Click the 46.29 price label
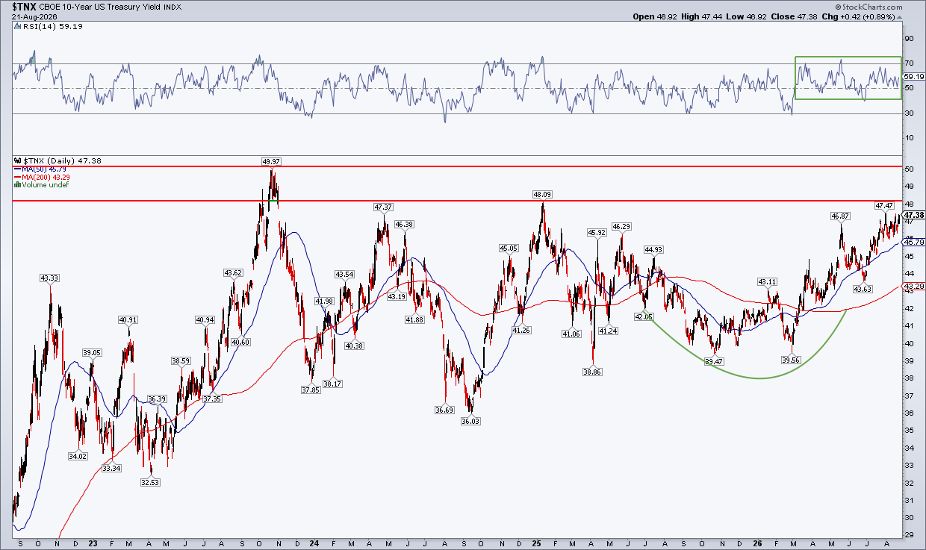 (x=621, y=226)
